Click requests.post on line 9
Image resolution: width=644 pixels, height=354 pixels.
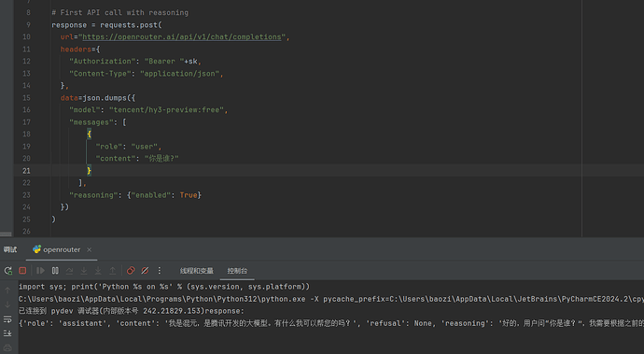coord(129,25)
